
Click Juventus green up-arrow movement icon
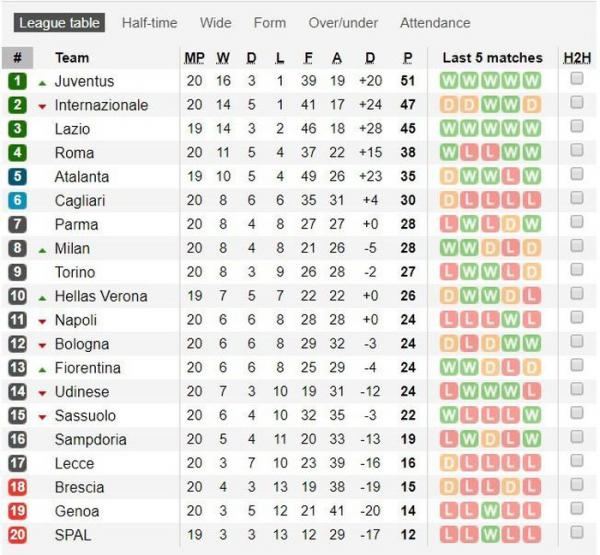pos(42,82)
